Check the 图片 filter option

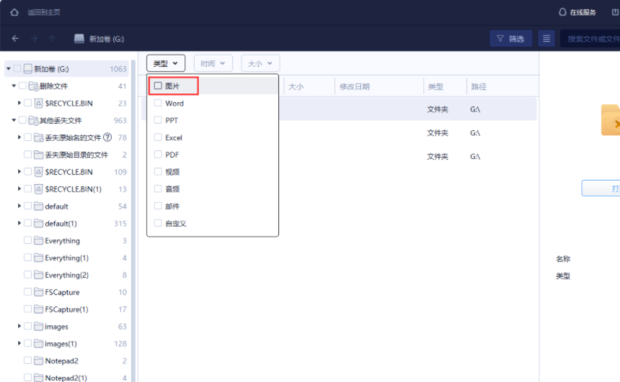158,86
